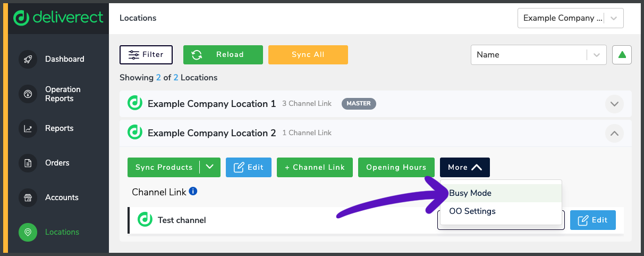
Task: Open Dashboard via rocket icon
Action: (28, 59)
